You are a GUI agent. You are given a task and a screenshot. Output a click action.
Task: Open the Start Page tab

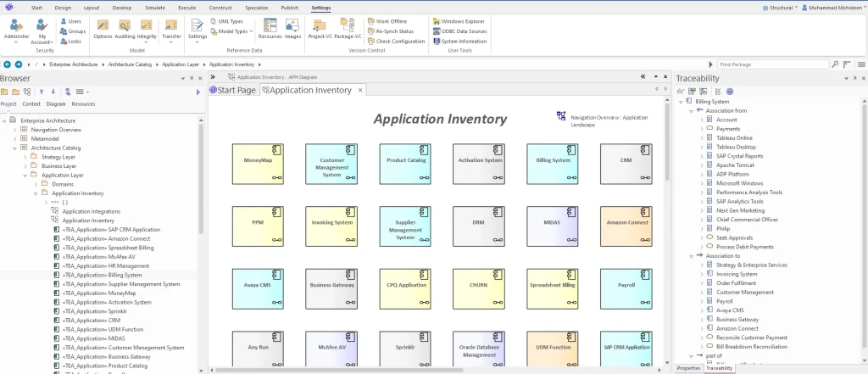(x=232, y=90)
